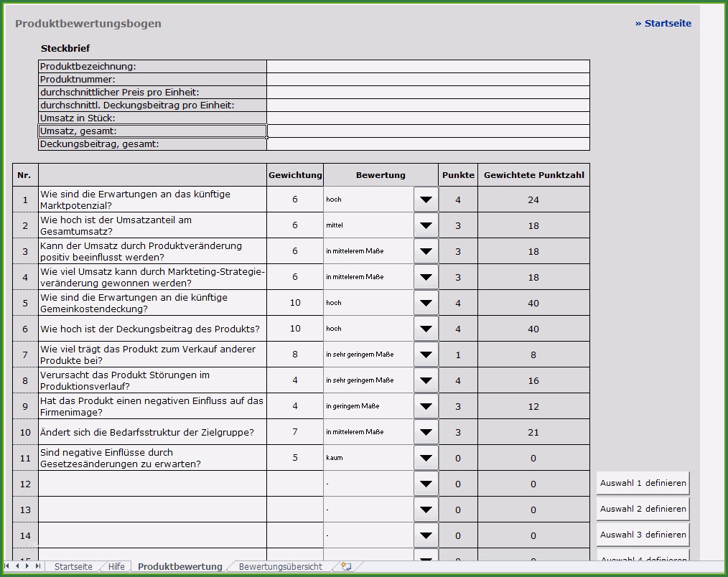This screenshot has width=728, height=577.
Task: Open Bewertung dropdown for row 11 Gesetzesänderungen
Action: click(426, 458)
